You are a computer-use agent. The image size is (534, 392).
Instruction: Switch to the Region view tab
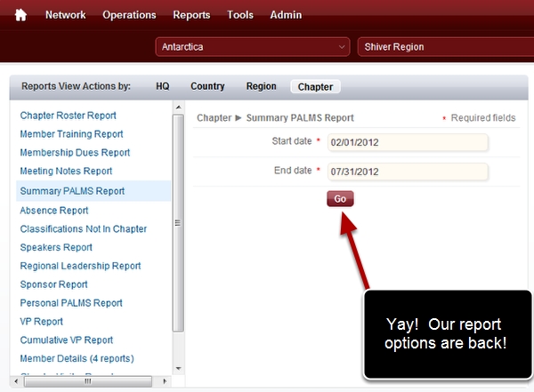click(x=261, y=86)
